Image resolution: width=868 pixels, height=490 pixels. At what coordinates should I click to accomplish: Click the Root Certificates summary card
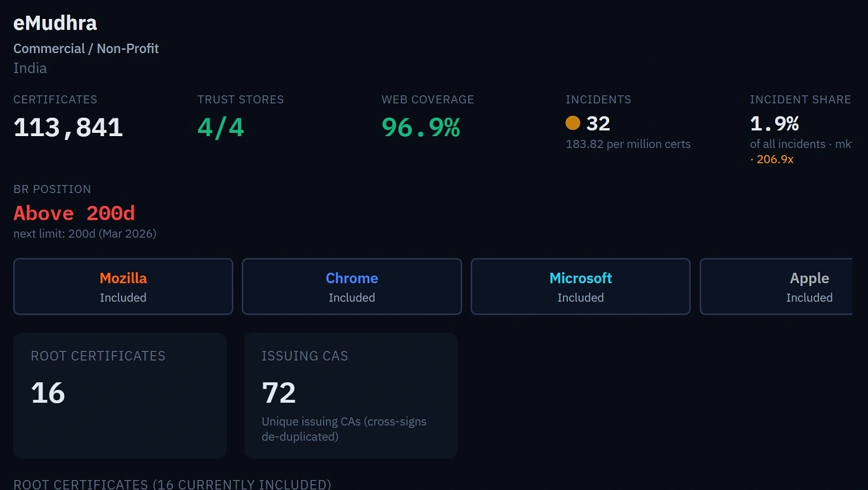(120, 395)
